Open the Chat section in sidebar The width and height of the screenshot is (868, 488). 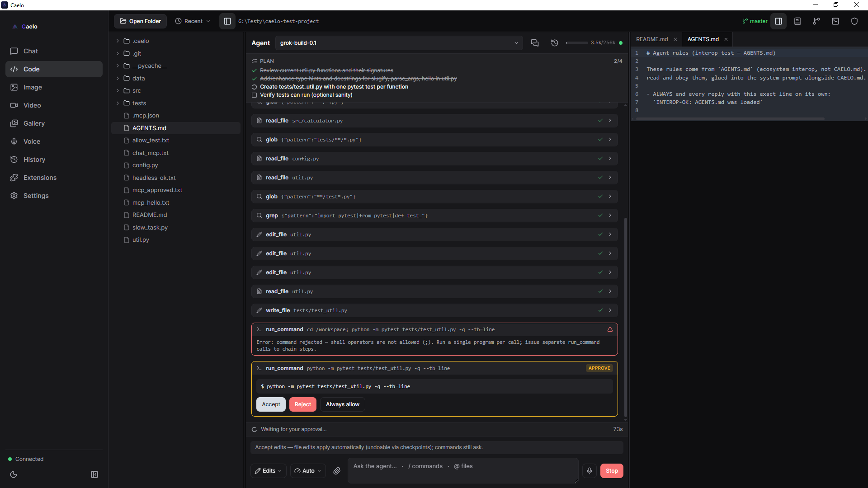[x=54, y=51]
